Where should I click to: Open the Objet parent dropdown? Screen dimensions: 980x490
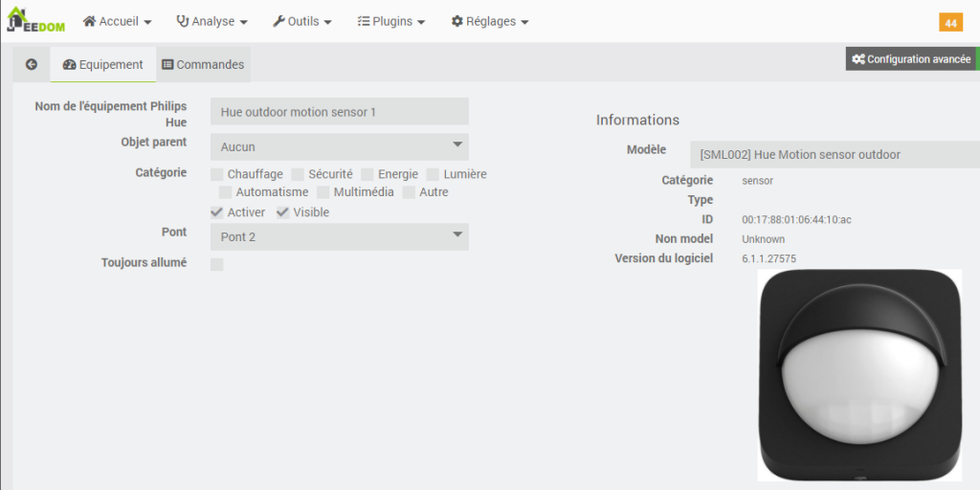[340, 146]
